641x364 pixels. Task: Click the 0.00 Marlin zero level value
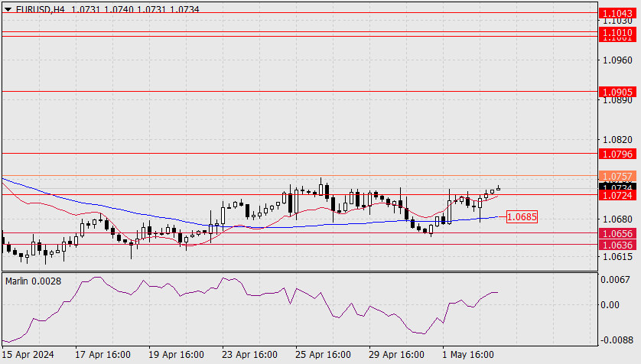[610, 305]
